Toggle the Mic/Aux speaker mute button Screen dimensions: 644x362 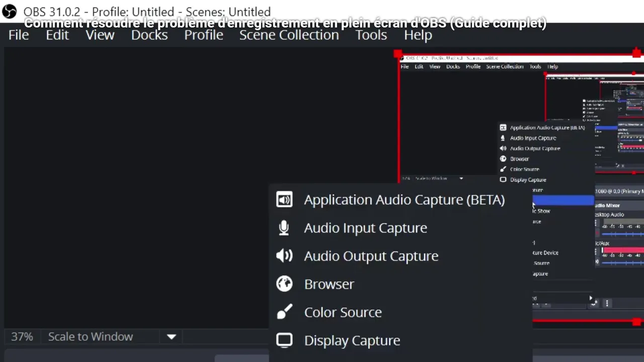click(x=598, y=261)
